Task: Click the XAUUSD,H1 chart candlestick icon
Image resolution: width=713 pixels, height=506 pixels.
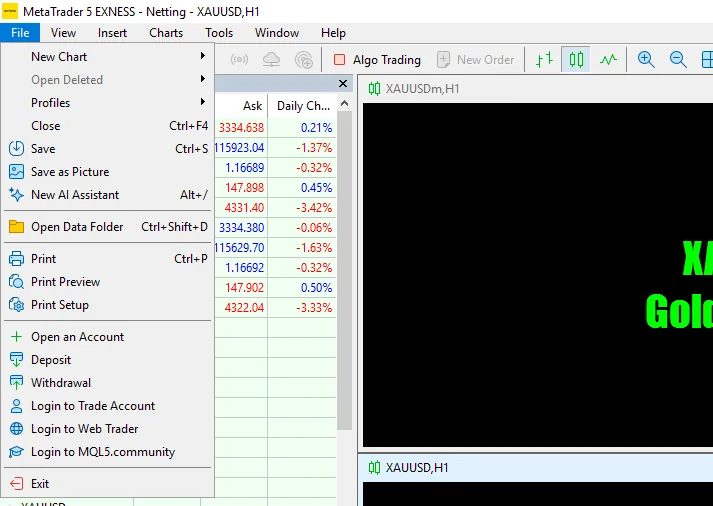Action: [x=374, y=467]
